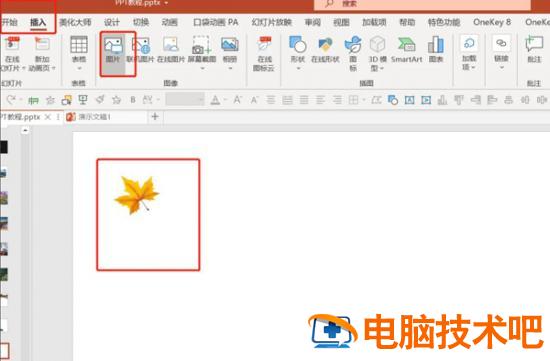Click the grey bar chart icon in quick toolbar
The image size is (550, 361).
442,100
